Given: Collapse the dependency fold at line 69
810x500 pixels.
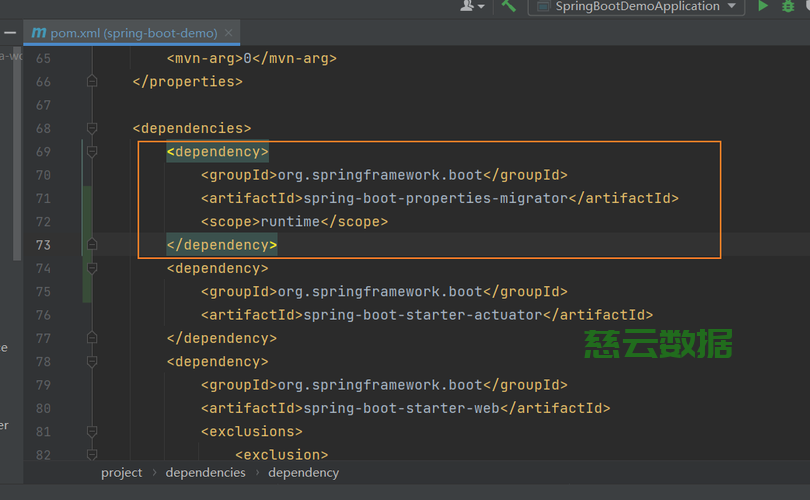Looking at the screenshot, I should [92, 152].
